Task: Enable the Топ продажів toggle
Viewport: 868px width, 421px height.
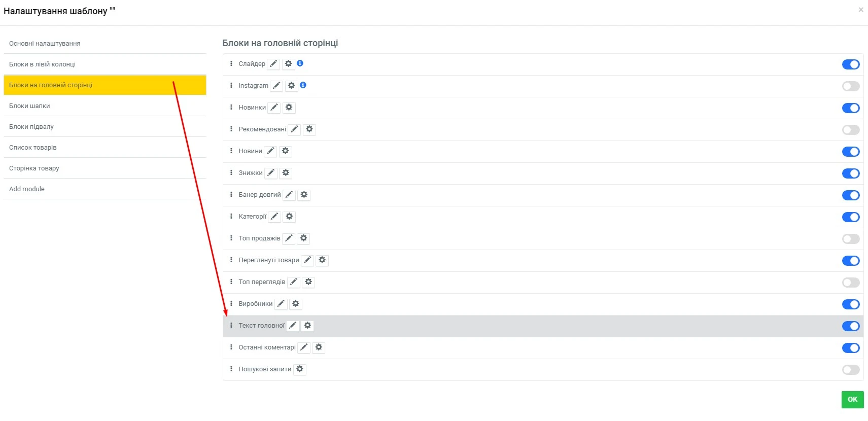Action: tap(850, 239)
